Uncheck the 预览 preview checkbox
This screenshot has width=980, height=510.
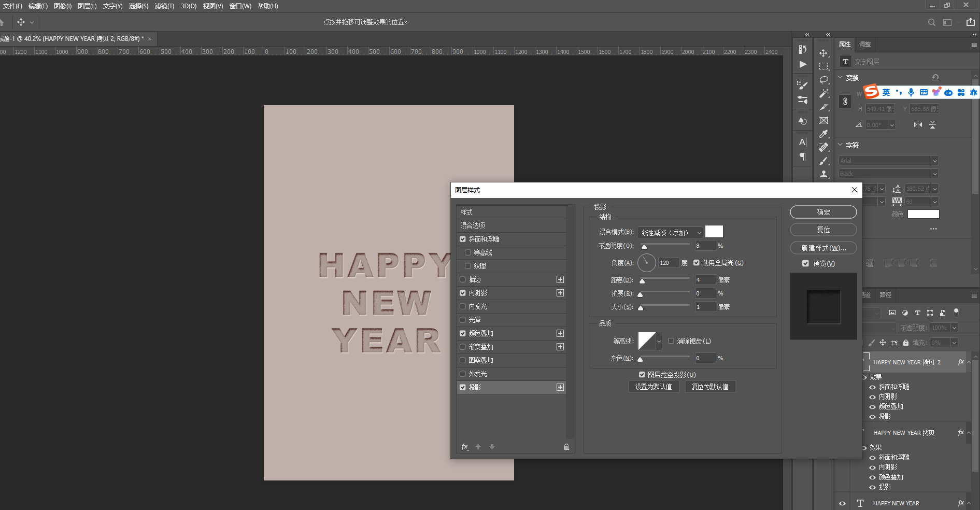point(805,263)
